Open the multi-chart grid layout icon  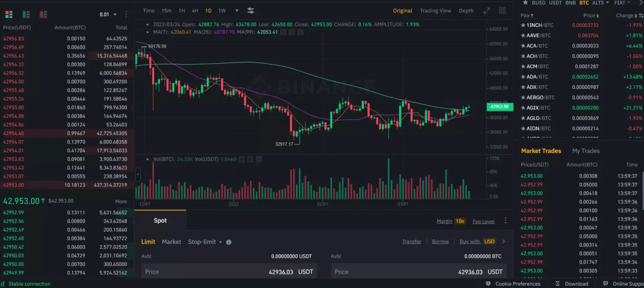click(502, 11)
